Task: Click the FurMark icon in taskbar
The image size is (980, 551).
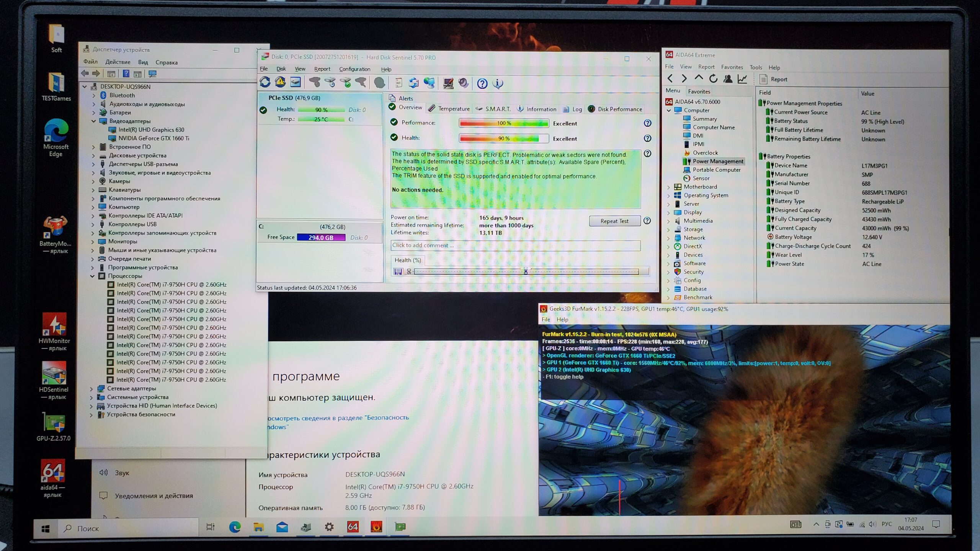Action: click(x=376, y=527)
